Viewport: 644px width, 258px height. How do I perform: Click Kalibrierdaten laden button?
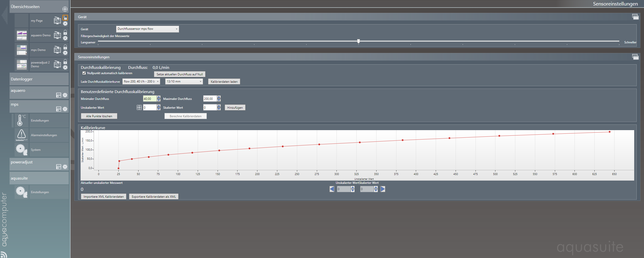click(224, 81)
